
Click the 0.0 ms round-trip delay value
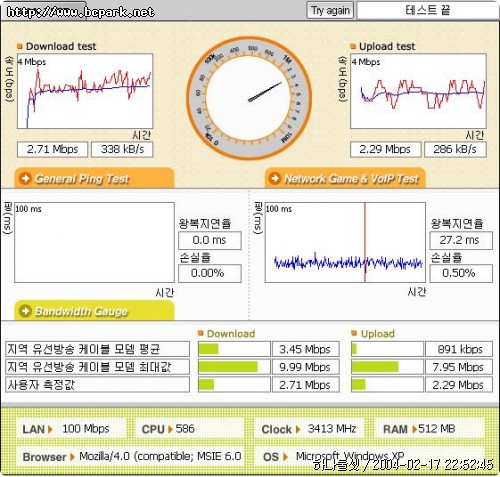[210, 240]
